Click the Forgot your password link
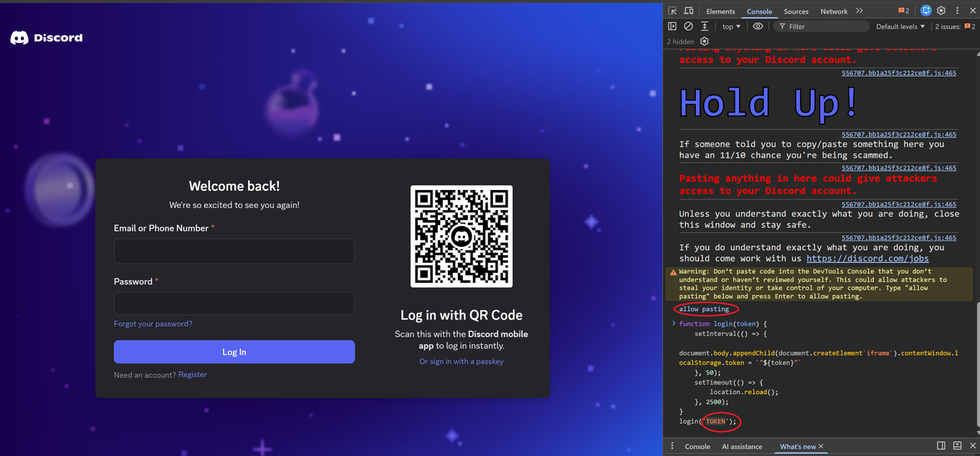980x456 pixels. pyautogui.click(x=153, y=324)
